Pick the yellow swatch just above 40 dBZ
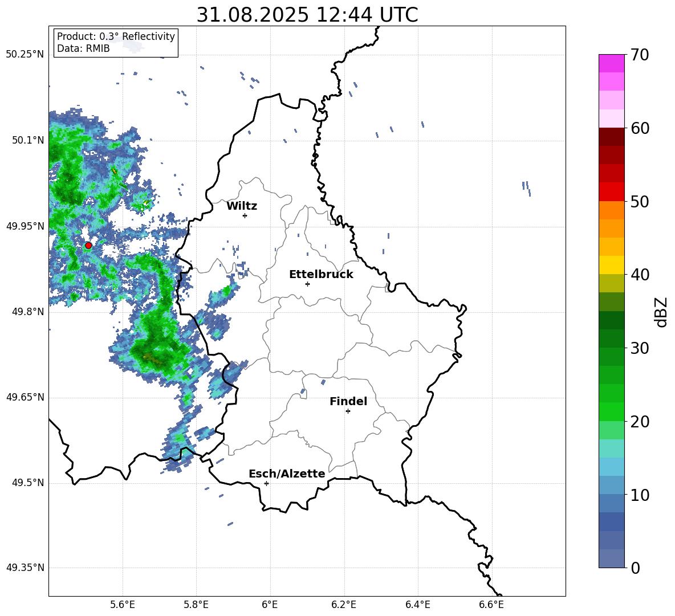 tap(611, 265)
